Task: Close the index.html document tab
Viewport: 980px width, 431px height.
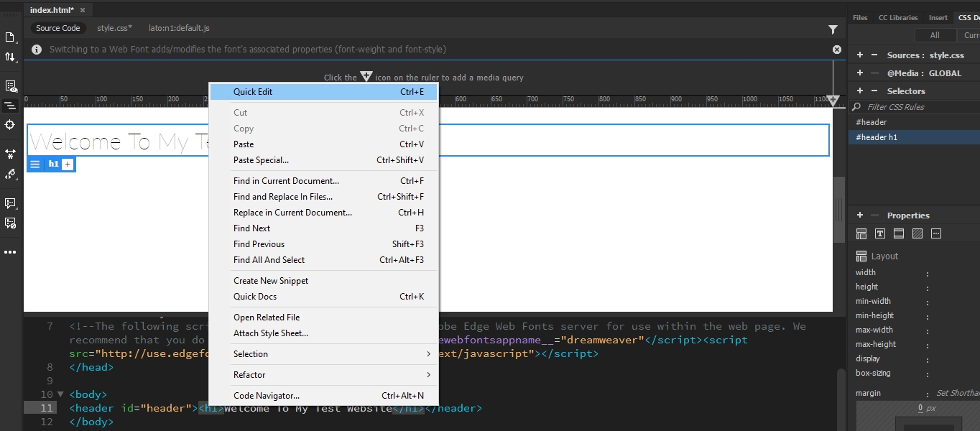Action: click(82, 10)
